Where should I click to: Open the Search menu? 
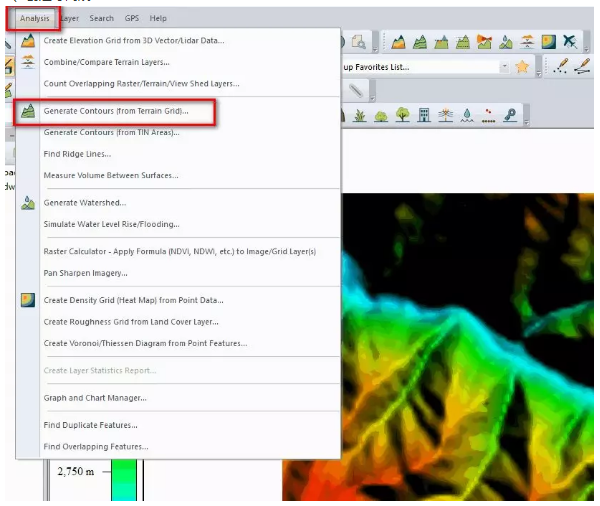point(101,18)
